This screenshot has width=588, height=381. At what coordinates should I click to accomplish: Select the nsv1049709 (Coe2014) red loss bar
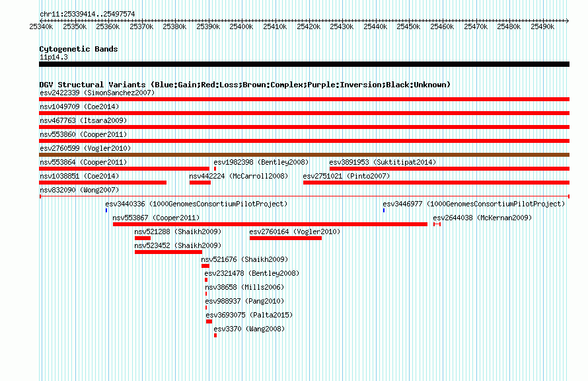(x=304, y=113)
